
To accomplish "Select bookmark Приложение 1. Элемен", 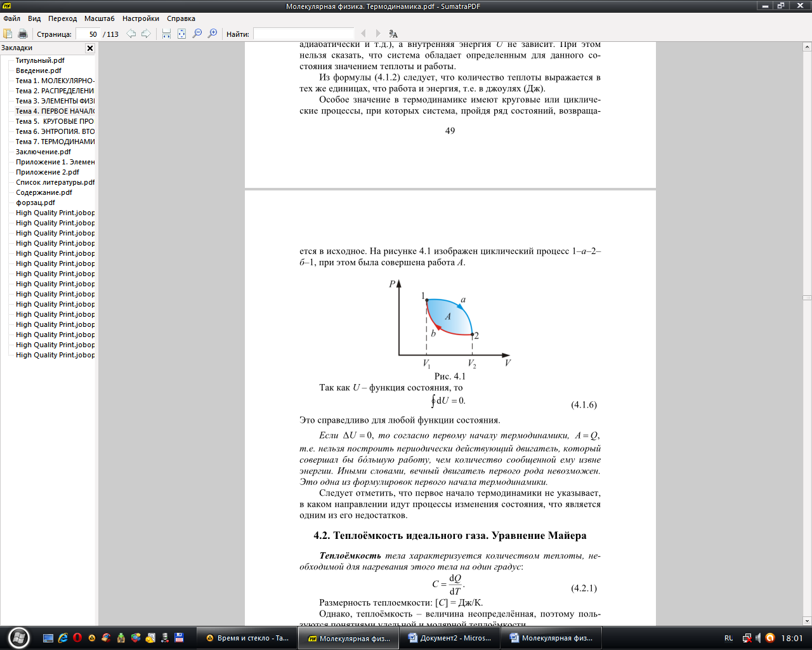I will pos(55,162).
